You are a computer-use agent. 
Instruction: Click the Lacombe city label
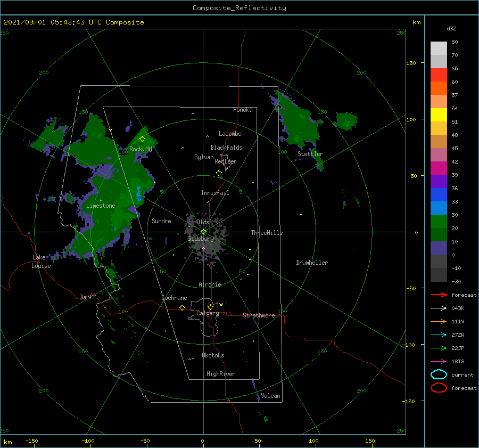point(230,134)
